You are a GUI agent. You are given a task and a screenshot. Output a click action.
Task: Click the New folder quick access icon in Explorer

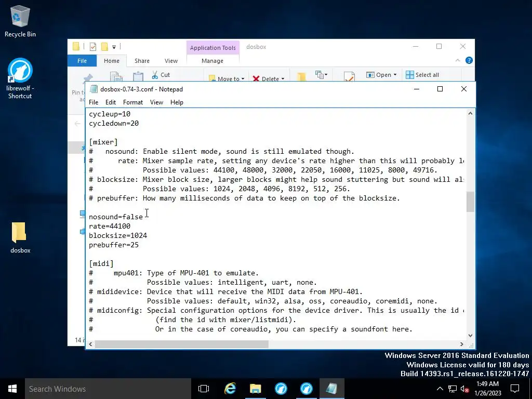click(104, 47)
